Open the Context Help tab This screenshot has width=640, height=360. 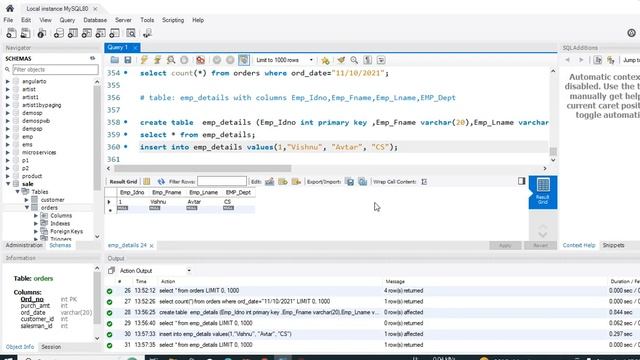tap(579, 245)
